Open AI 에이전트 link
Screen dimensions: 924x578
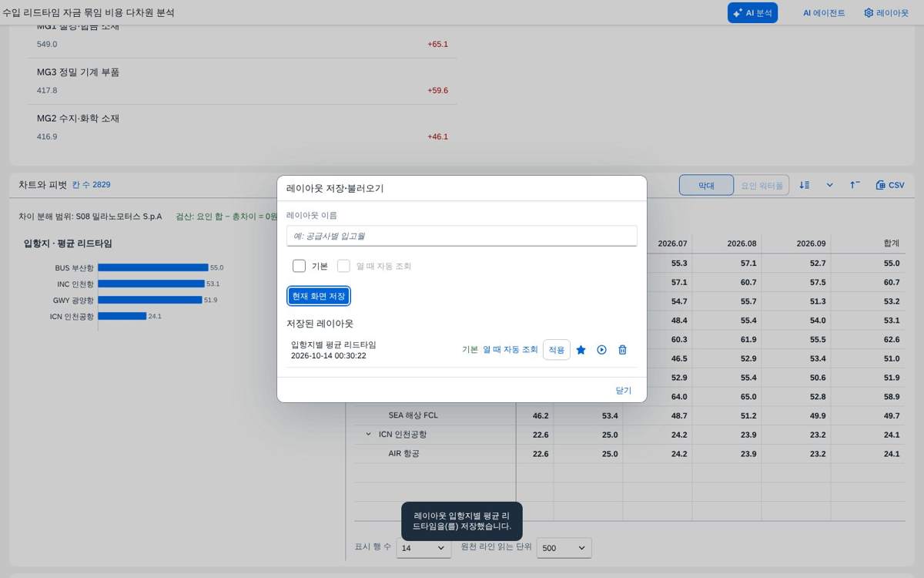823,12
